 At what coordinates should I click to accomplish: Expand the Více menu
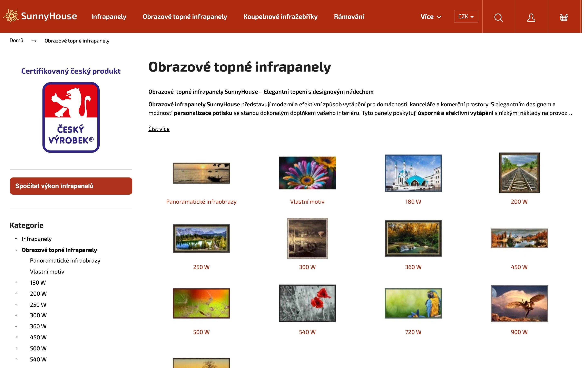(x=431, y=17)
